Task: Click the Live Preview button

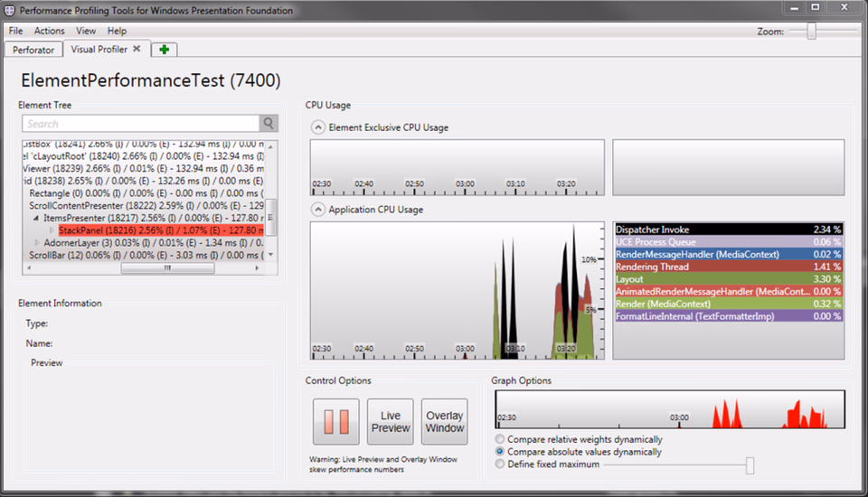Action: (391, 422)
